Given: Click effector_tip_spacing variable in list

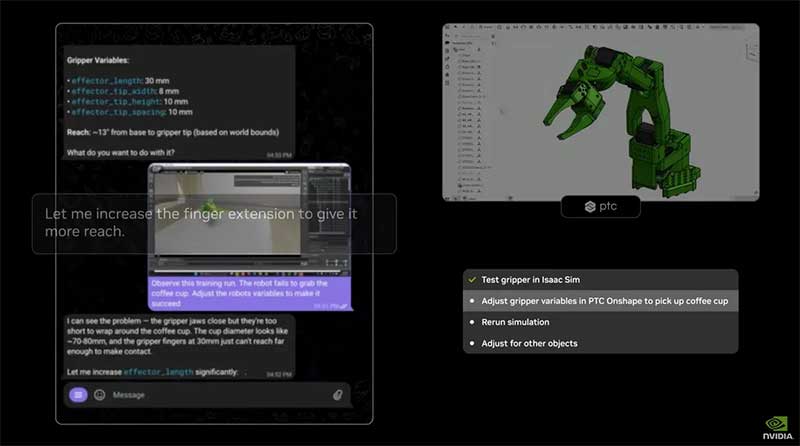Looking at the screenshot, I should (118, 112).
